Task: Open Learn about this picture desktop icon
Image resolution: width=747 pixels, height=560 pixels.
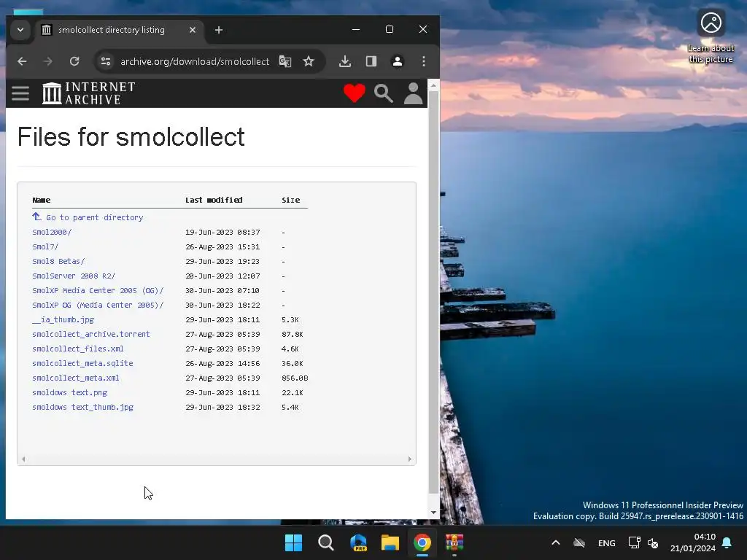Action: pyautogui.click(x=711, y=36)
